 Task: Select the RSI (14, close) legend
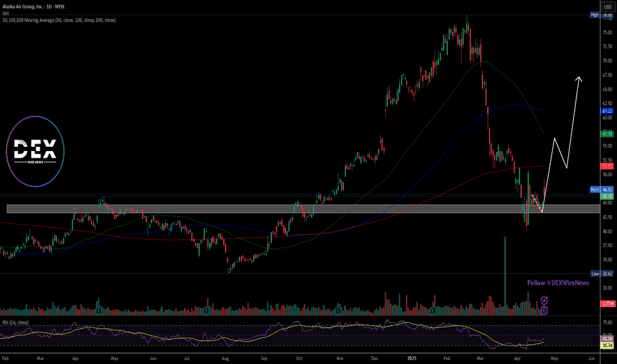tap(15, 323)
